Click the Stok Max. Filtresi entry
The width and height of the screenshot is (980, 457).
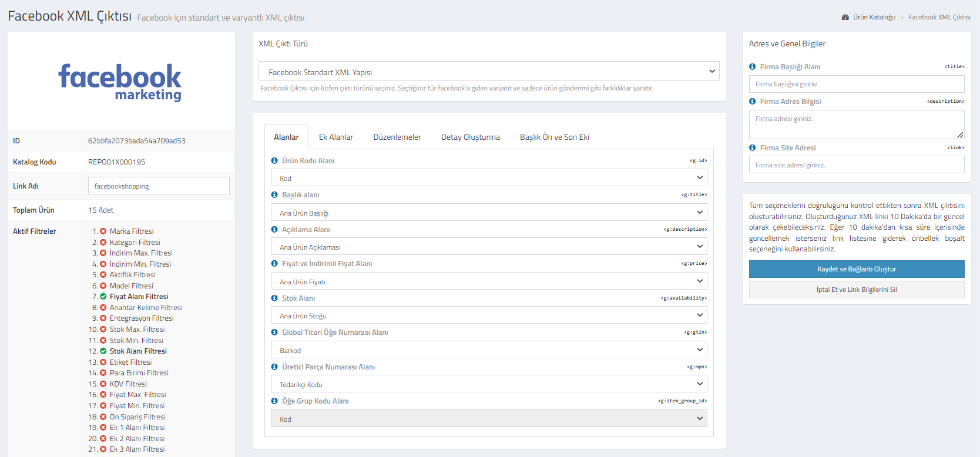pyautogui.click(x=137, y=329)
